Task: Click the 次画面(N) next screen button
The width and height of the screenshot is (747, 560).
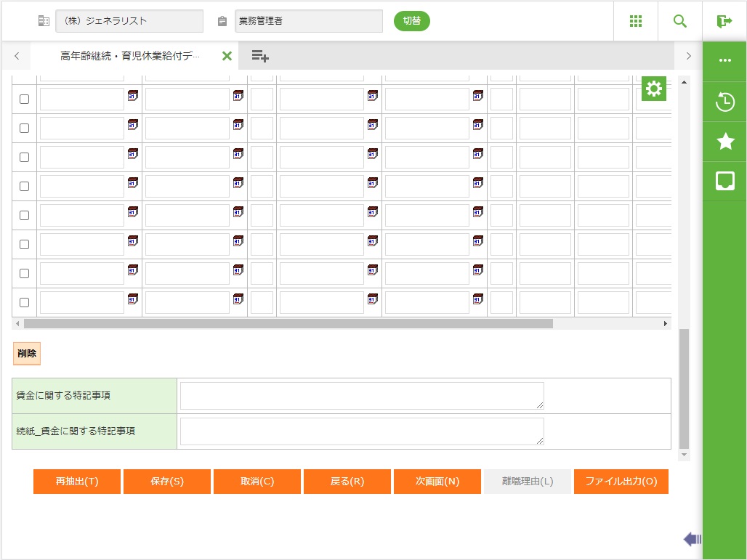Action: [x=437, y=482]
